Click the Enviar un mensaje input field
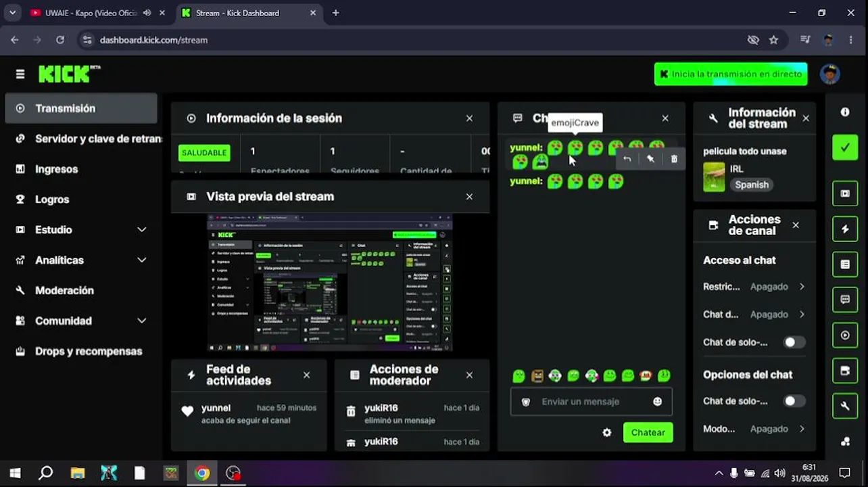868x487 pixels. (x=591, y=402)
